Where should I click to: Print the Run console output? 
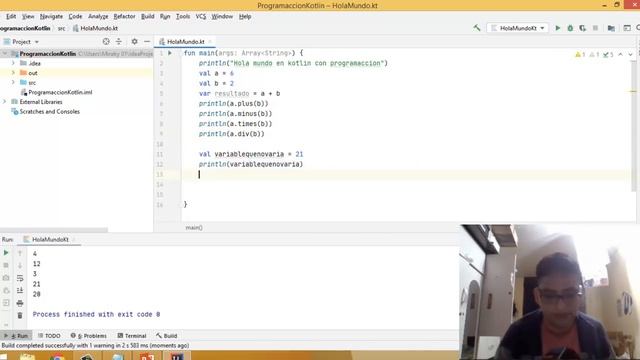click(x=20, y=303)
